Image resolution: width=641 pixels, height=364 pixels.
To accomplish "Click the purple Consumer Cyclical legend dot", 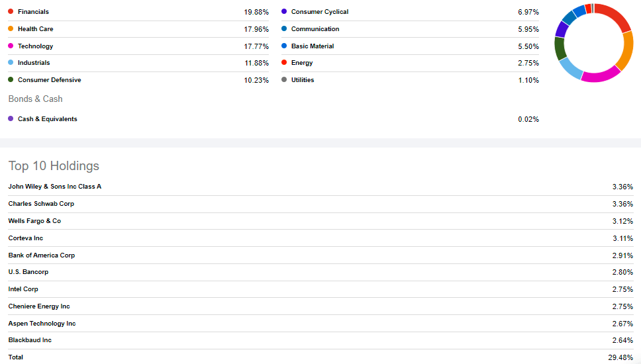I will (x=284, y=11).
